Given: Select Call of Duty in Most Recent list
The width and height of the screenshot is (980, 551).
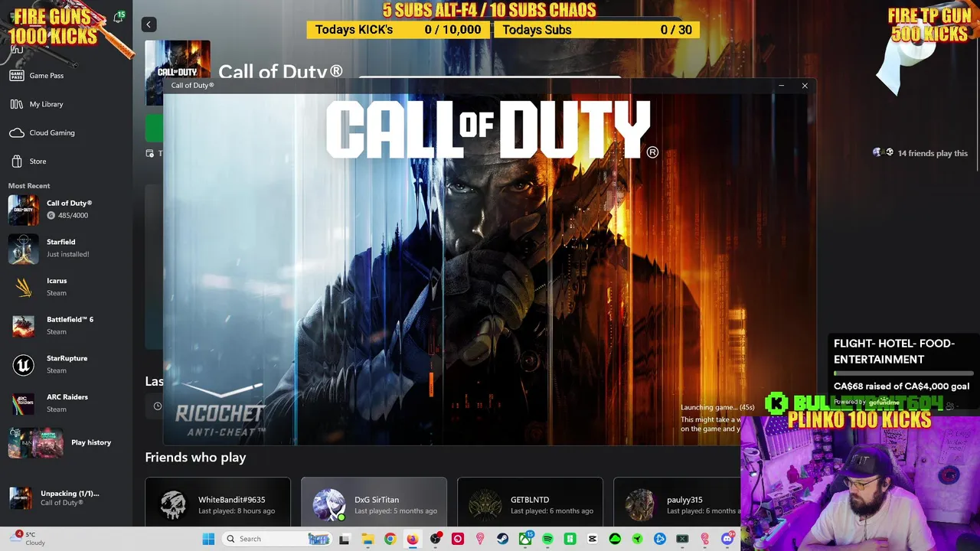Looking at the screenshot, I should pos(66,210).
